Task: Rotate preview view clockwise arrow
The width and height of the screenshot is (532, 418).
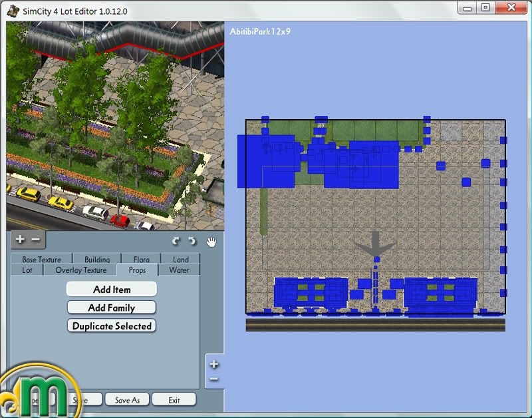Action: tap(192, 241)
